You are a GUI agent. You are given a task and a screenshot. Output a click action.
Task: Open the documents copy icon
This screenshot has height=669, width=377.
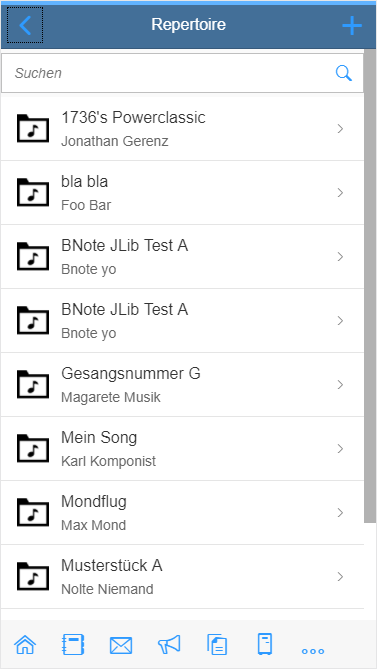217,644
